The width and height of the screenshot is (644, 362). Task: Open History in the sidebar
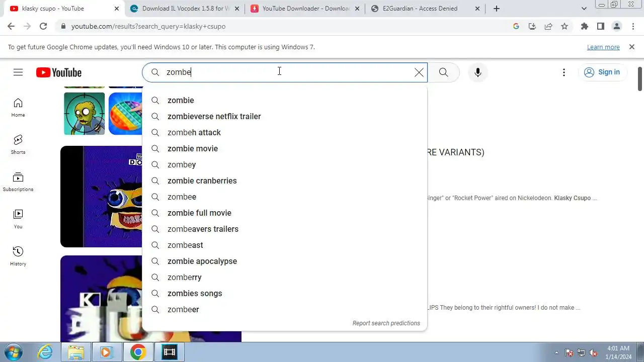18,256
